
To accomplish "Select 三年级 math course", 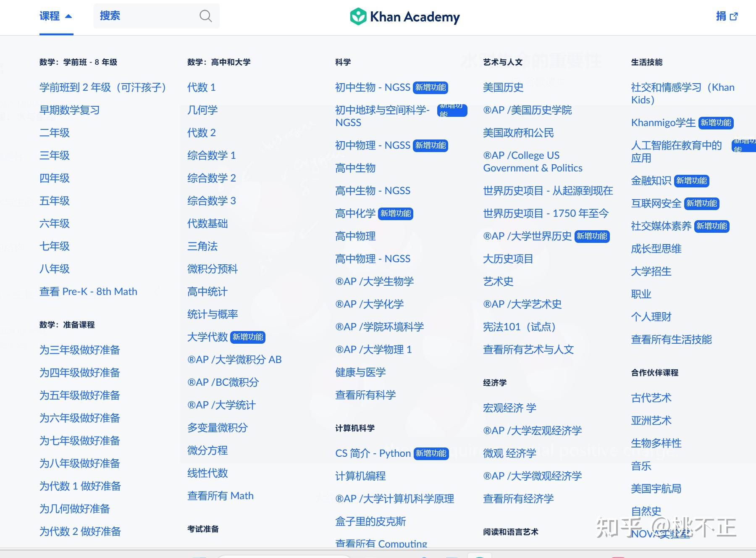I will tap(55, 155).
